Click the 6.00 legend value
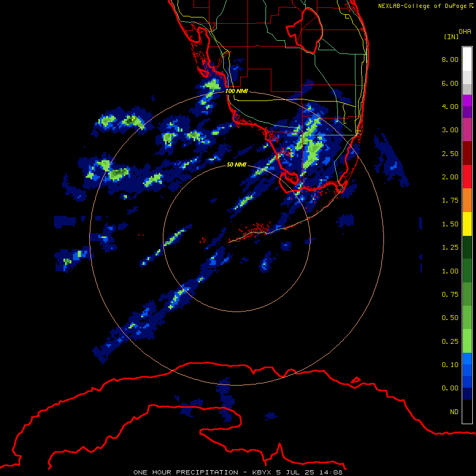The image size is (476, 476). [450, 83]
